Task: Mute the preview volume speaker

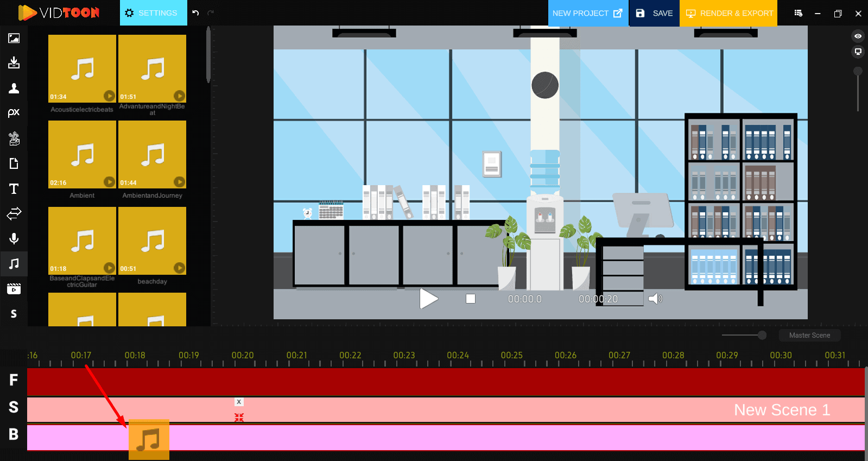Action: click(655, 299)
